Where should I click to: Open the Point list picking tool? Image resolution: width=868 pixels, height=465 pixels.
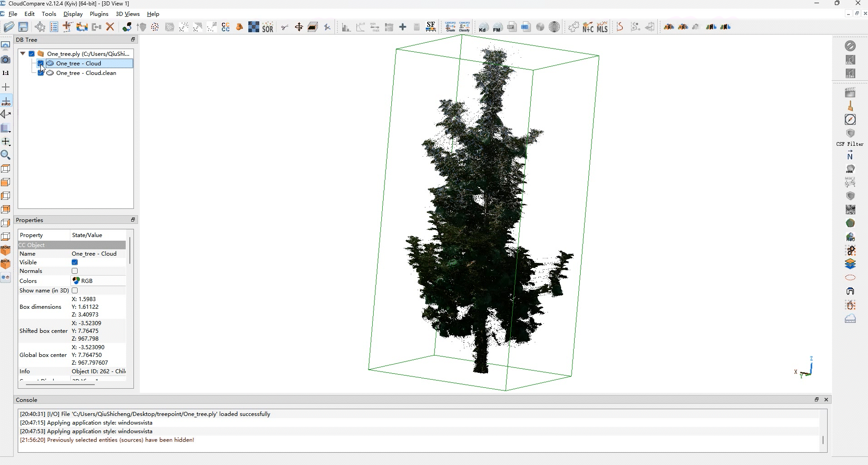[x=54, y=27]
